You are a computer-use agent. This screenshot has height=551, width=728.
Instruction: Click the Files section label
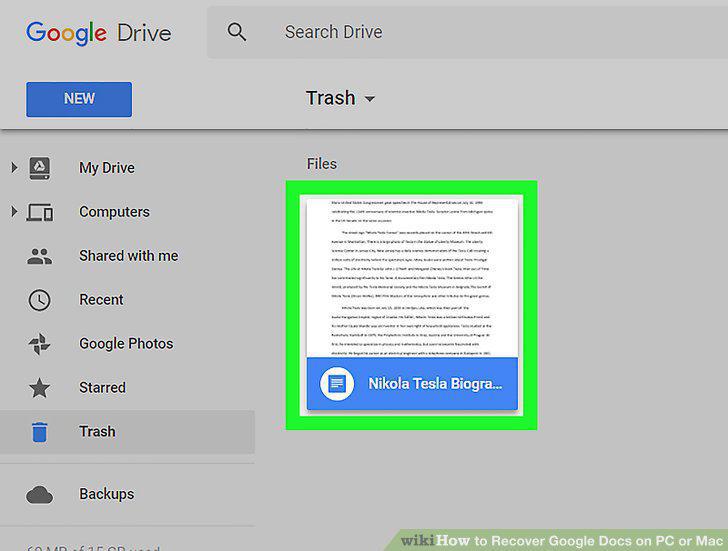coord(322,164)
